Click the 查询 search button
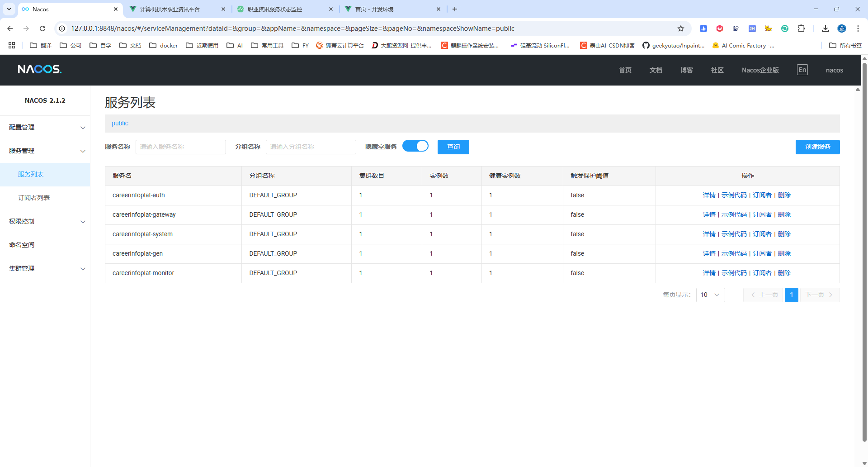Screen dimensions: 868x467 453,147
